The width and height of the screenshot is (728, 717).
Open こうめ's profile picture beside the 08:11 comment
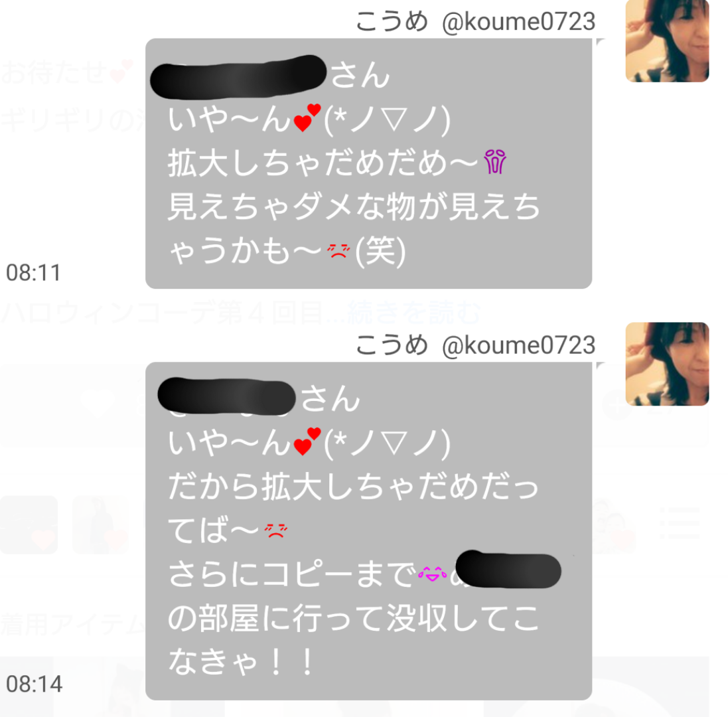[667, 41]
